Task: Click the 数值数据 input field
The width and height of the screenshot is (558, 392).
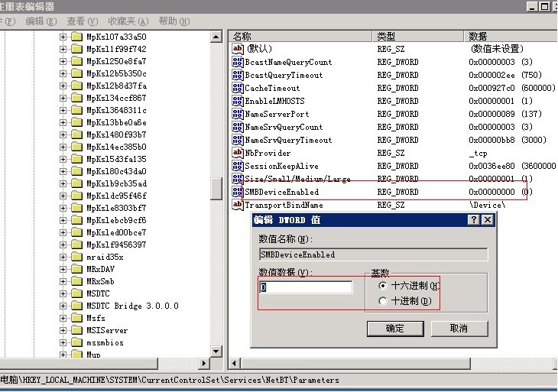Action: pyautogui.click(x=306, y=287)
